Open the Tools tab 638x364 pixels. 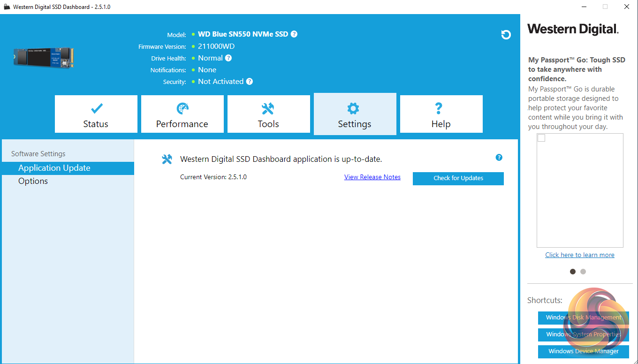click(269, 114)
